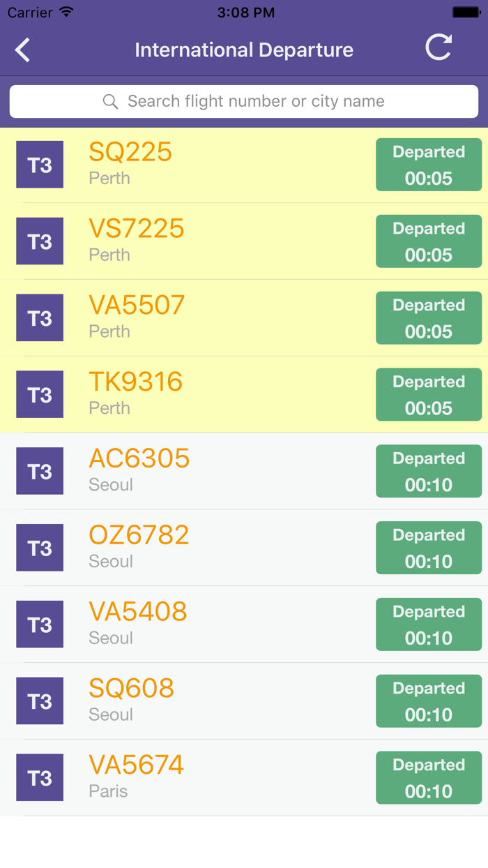
Task: Tap the T3 badge next to VS7225
Action: (40, 241)
